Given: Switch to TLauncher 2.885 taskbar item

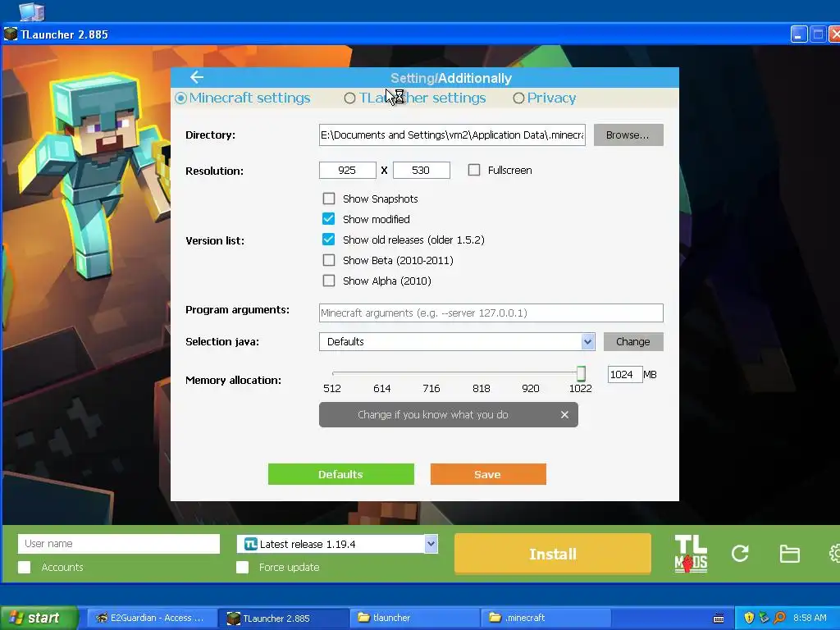Looking at the screenshot, I should coord(284,619).
